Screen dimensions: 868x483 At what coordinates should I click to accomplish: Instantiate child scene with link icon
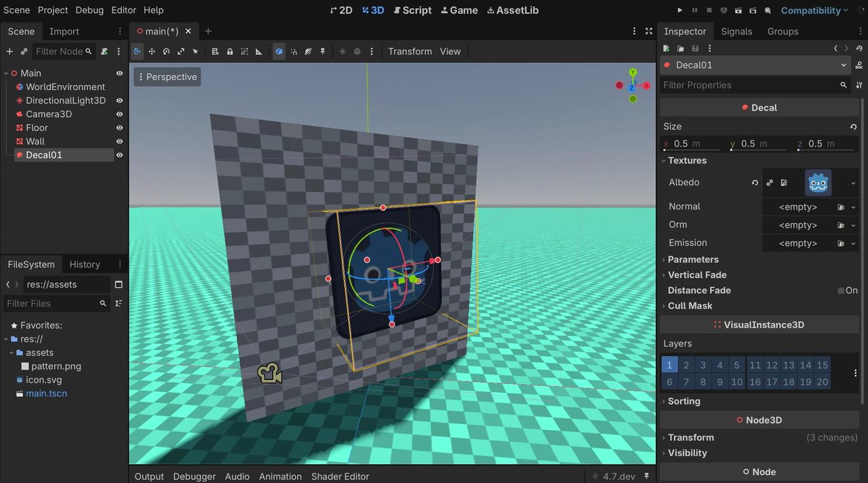24,52
